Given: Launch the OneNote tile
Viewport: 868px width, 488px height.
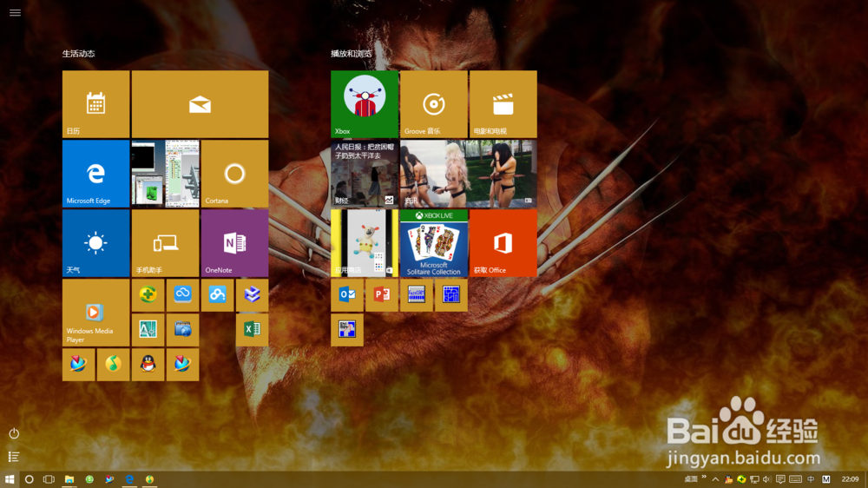Looking at the screenshot, I should coord(234,243).
